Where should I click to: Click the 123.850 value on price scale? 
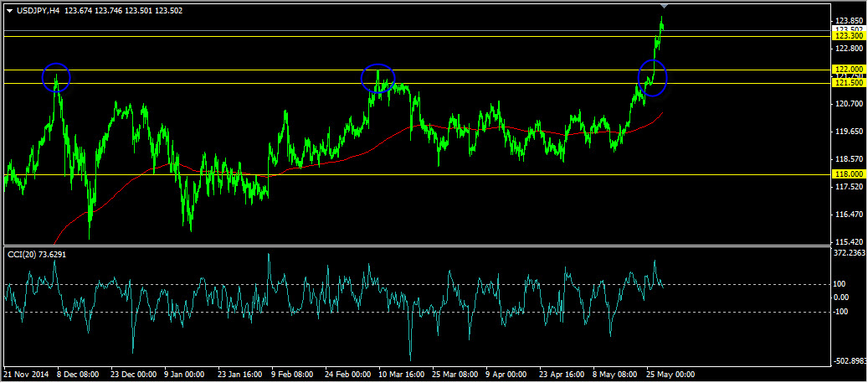(x=848, y=21)
